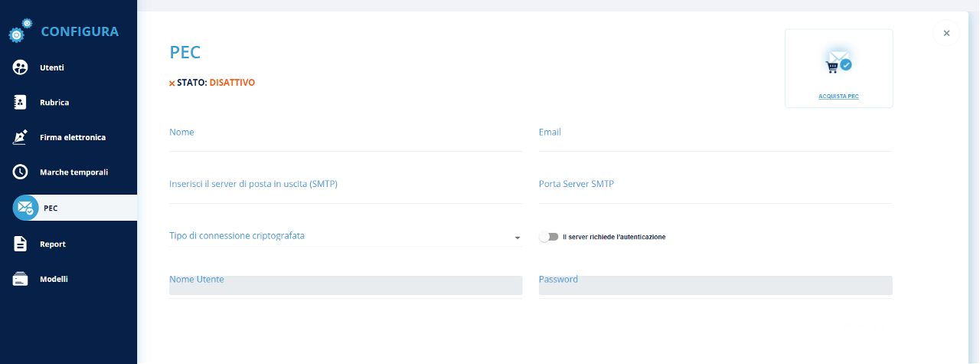Click into the Email field
This screenshot has height=364, width=980.
point(715,139)
